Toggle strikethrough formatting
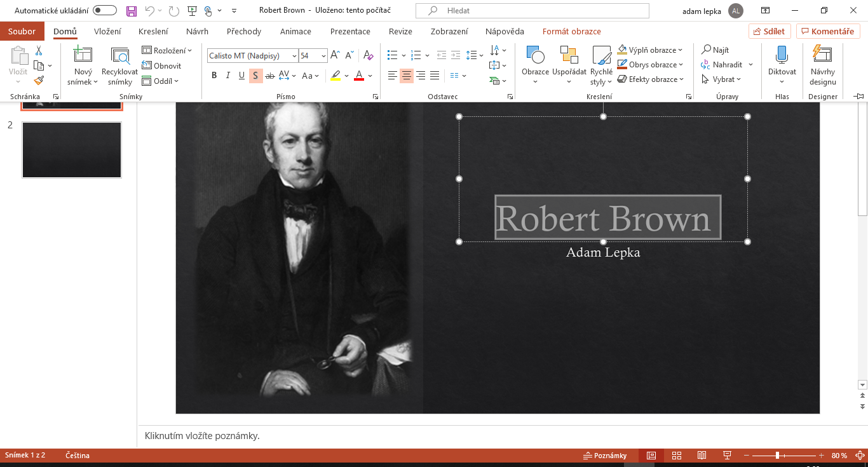This screenshot has width=868, height=467. (269, 76)
